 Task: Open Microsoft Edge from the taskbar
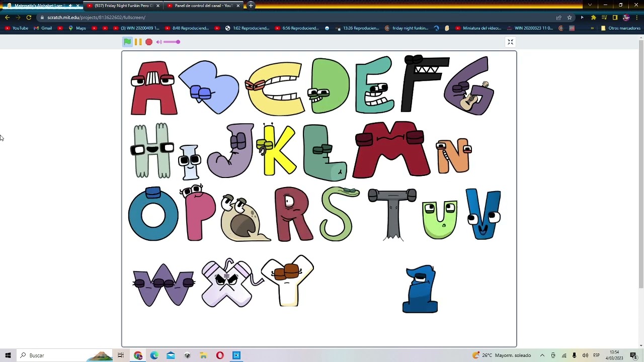[x=154, y=355]
